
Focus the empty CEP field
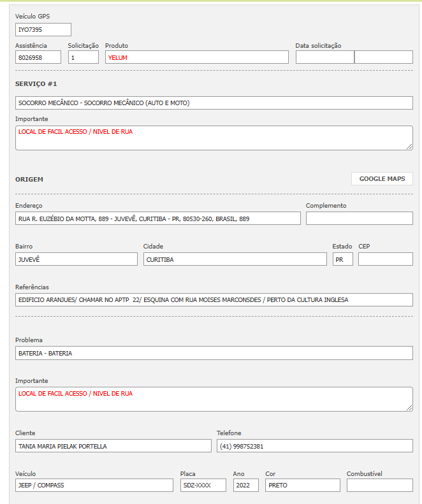(385, 259)
